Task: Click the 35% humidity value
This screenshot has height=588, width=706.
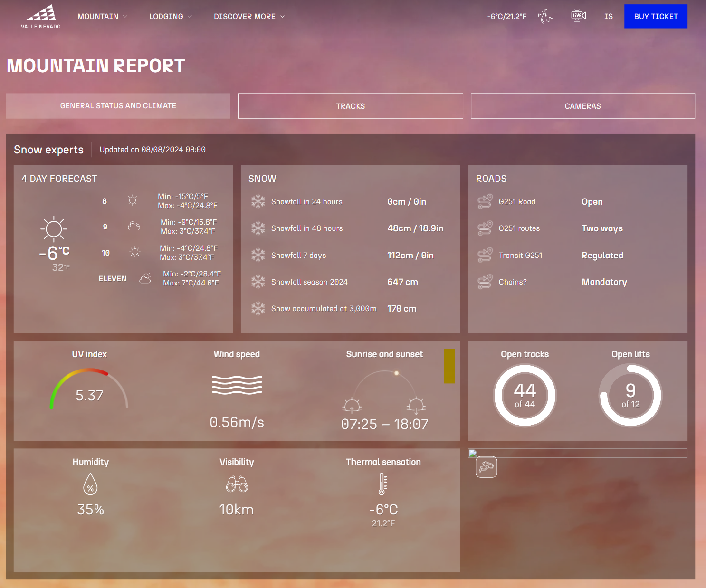Action: (x=90, y=510)
